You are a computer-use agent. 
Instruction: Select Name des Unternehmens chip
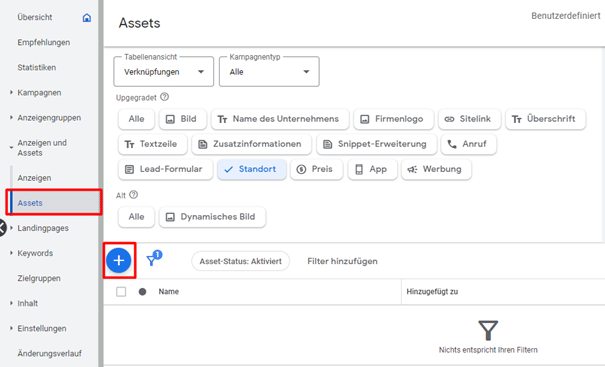[x=280, y=119]
